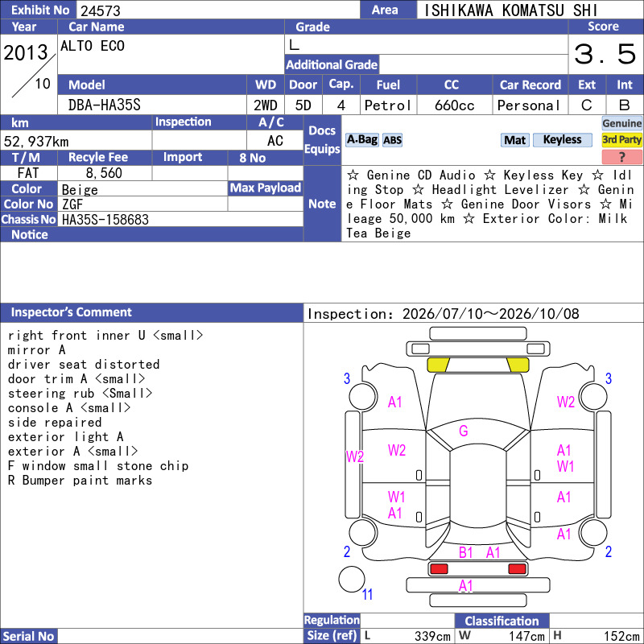The image size is (644, 644).
Task: Click the A-Bag equipment badge
Action: point(361,140)
